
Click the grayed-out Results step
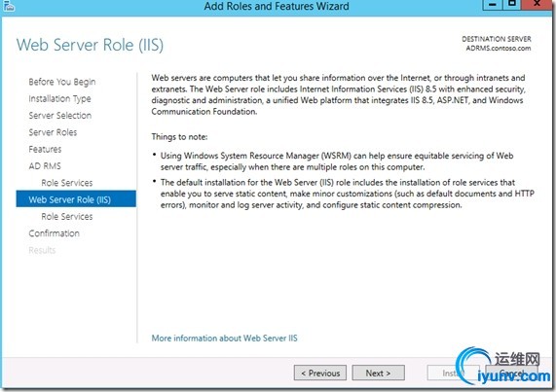42,250
